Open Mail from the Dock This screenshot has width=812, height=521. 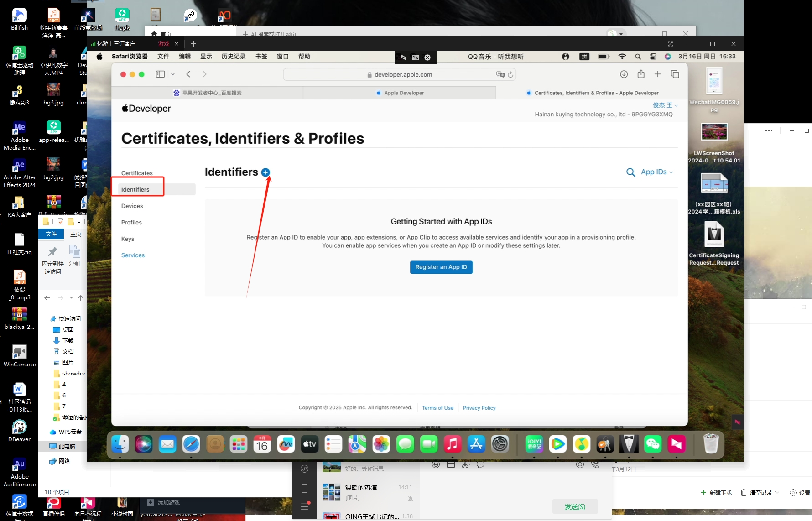click(167, 444)
